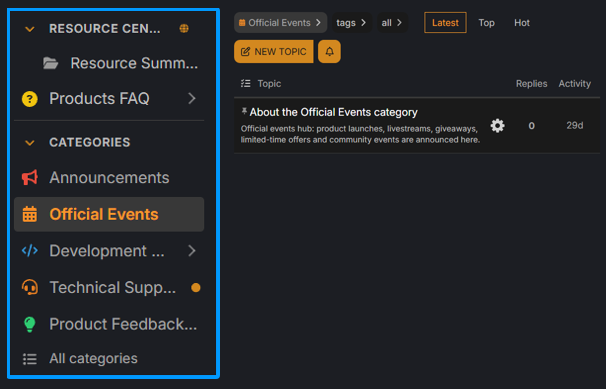Open the Technical Supp... category
Viewport: 606px width, 389px height.
(x=112, y=288)
